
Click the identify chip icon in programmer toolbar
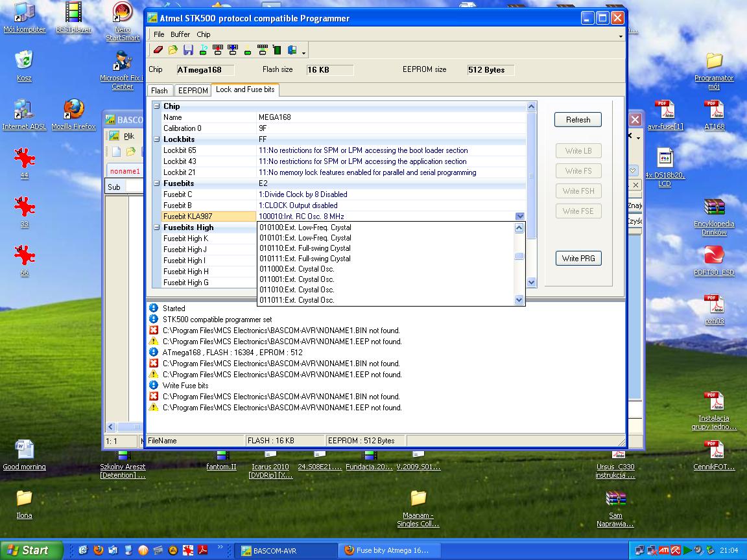coord(203,49)
